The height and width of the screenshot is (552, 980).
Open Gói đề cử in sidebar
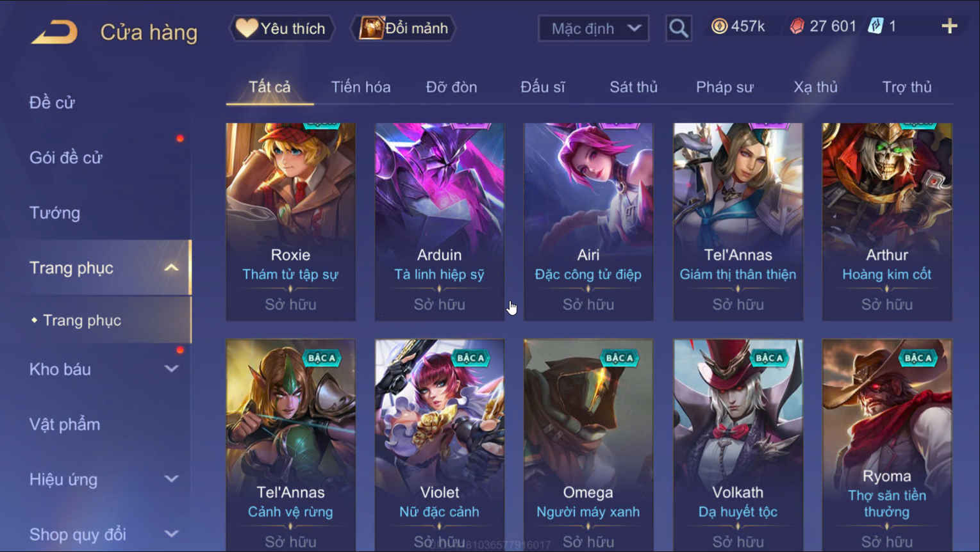coord(65,158)
